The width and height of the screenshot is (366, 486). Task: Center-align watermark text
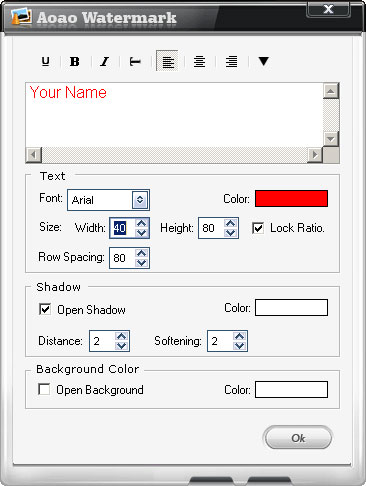point(199,62)
